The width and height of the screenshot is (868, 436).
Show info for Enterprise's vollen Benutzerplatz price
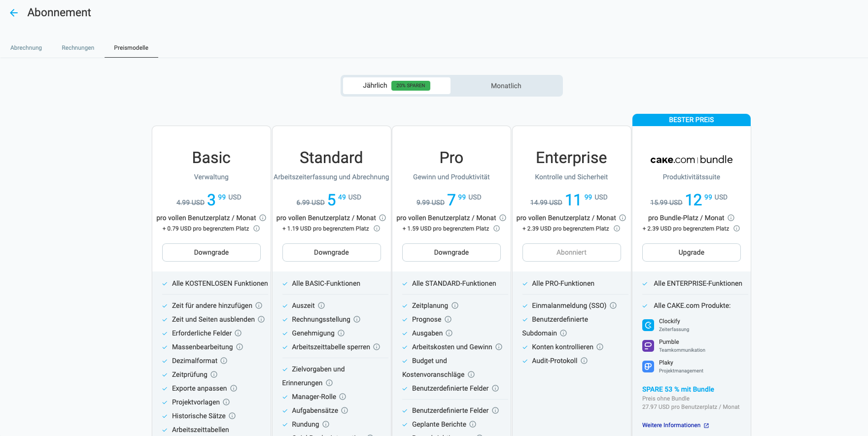[623, 218]
